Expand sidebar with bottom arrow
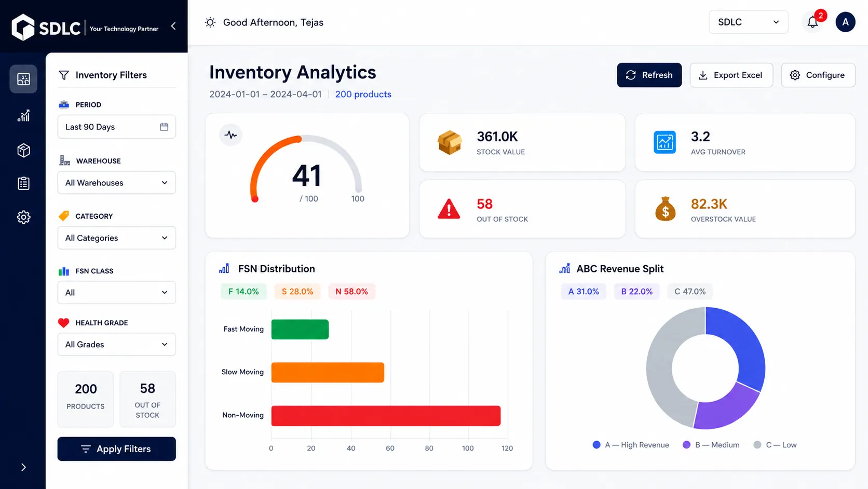The width and height of the screenshot is (868, 489). click(x=23, y=467)
